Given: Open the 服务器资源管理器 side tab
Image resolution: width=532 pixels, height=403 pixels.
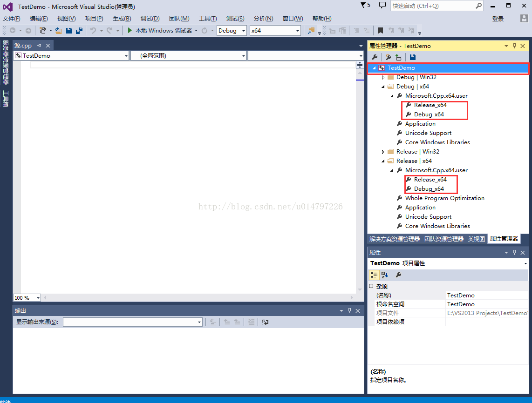Looking at the screenshot, I should pos(6,62).
